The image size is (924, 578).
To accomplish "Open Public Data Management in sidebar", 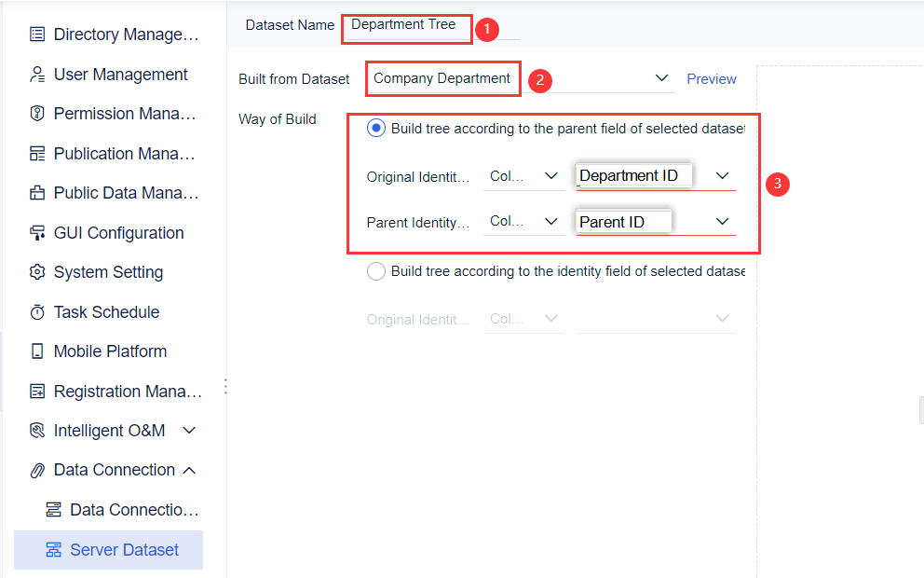I will coord(126,193).
